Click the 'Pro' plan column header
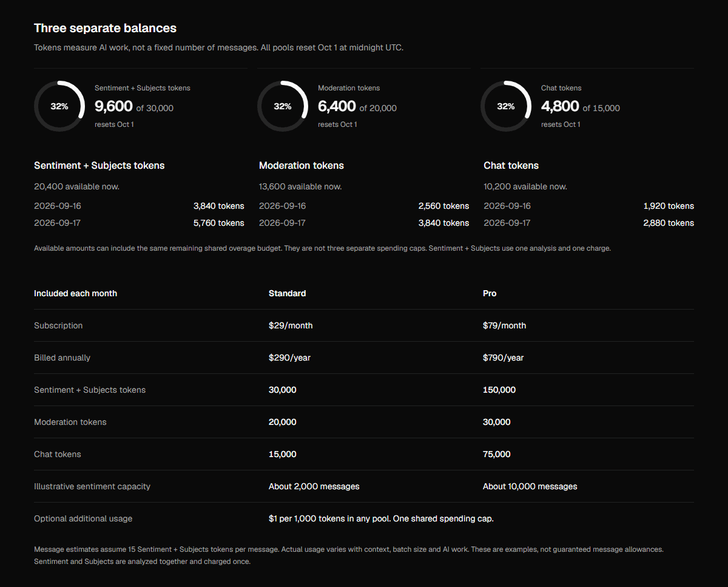The height and width of the screenshot is (587, 728). [490, 293]
